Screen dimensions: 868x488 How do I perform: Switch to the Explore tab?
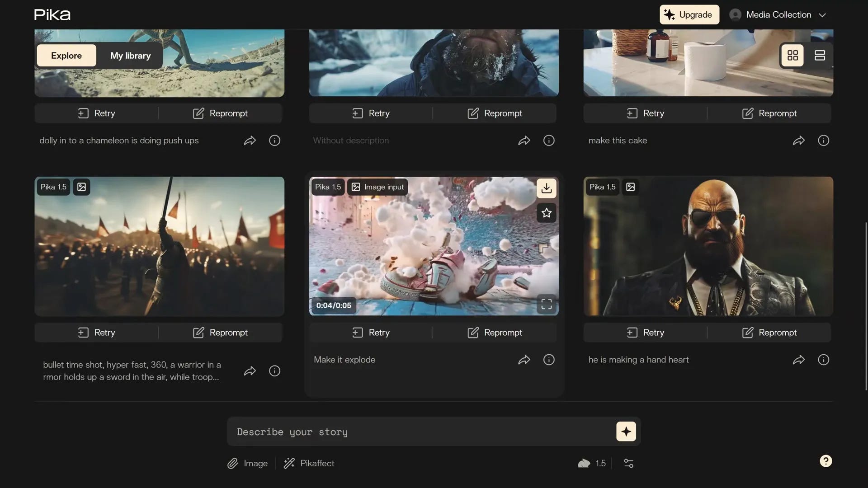point(66,55)
